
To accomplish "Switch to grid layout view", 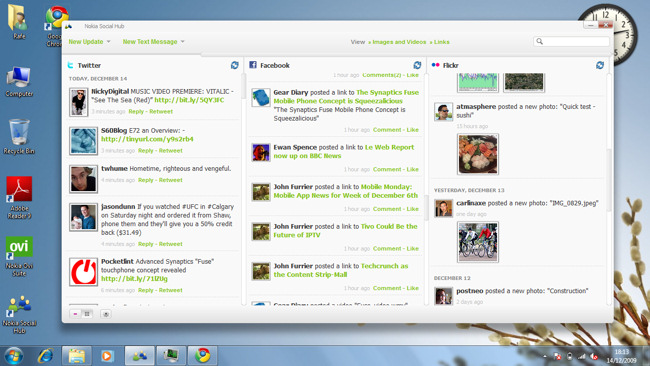I will click(87, 314).
